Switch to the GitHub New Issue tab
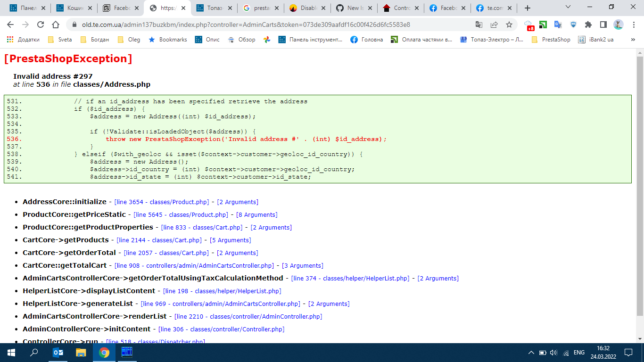This screenshot has height=362, width=644. [354, 8]
